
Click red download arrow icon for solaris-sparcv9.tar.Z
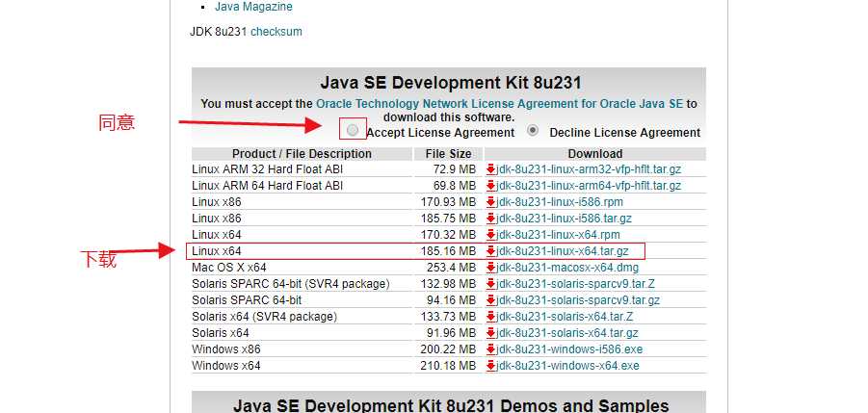[x=490, y=284]
